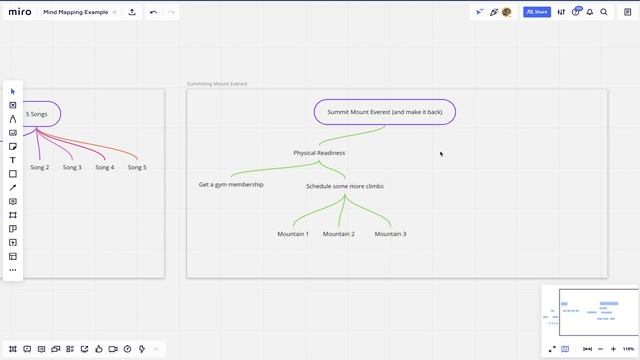Image resolution: width=640 pixels, height=360 pixels.
Task: Collapse the bottom toolbar with the chevron
Action: click(x=156, y=349)
